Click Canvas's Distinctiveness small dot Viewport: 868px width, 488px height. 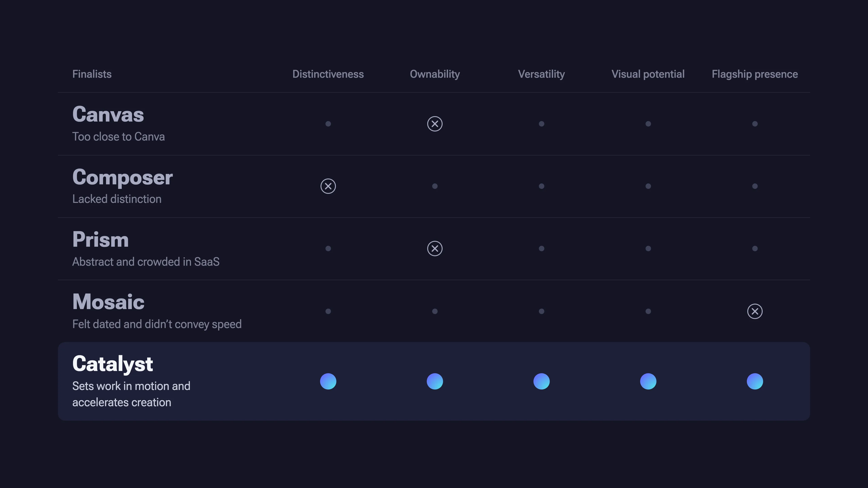(328, 124)
